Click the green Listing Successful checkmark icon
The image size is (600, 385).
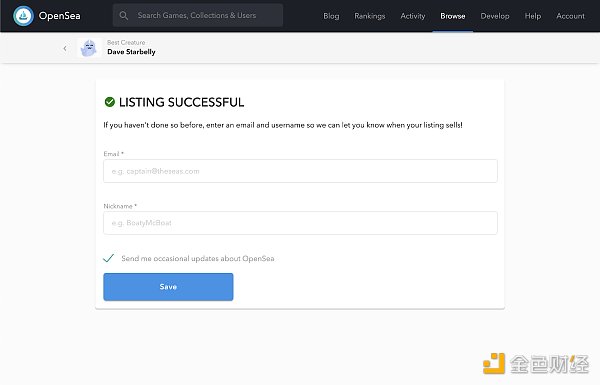pyautogui.click(x=109, y=102)
